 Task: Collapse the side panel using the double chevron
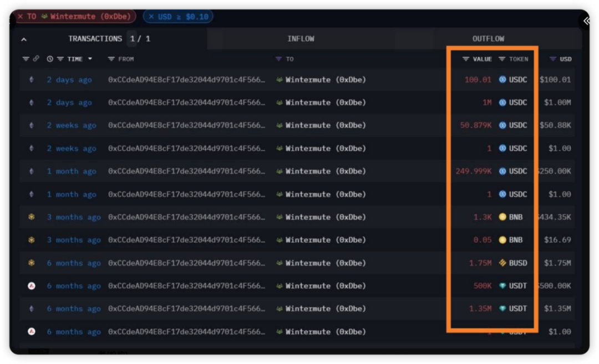586,21
